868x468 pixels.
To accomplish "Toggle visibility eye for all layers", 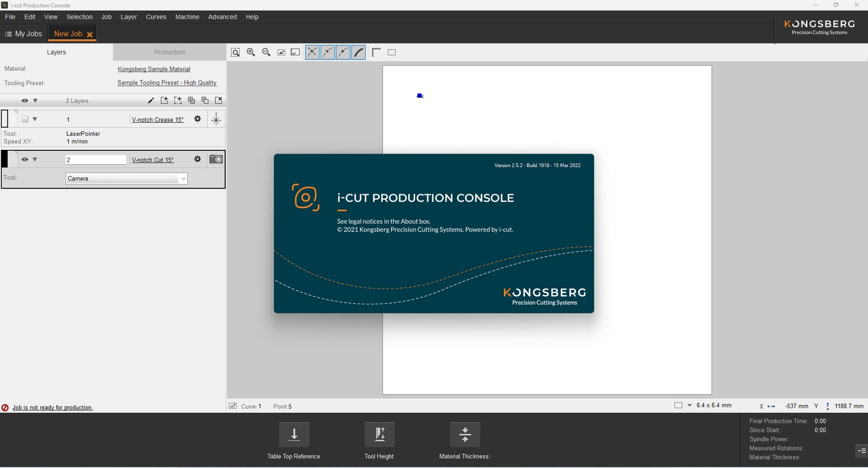I will pos(24,100).
